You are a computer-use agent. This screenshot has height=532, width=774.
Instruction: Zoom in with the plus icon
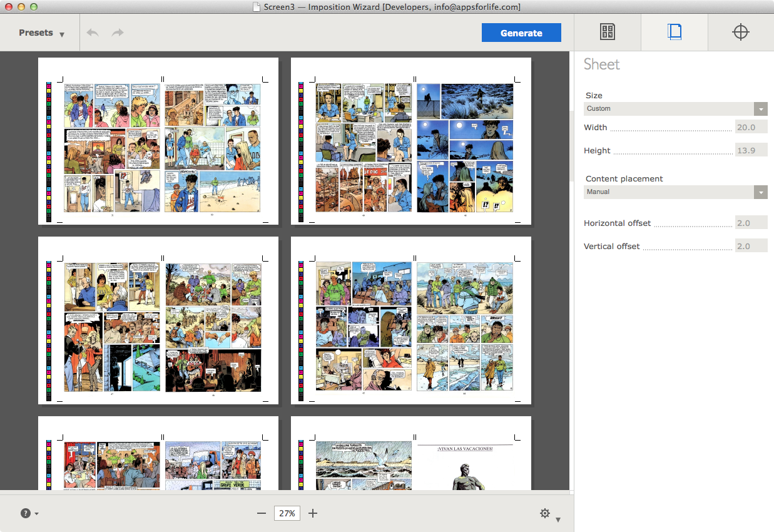313,513
